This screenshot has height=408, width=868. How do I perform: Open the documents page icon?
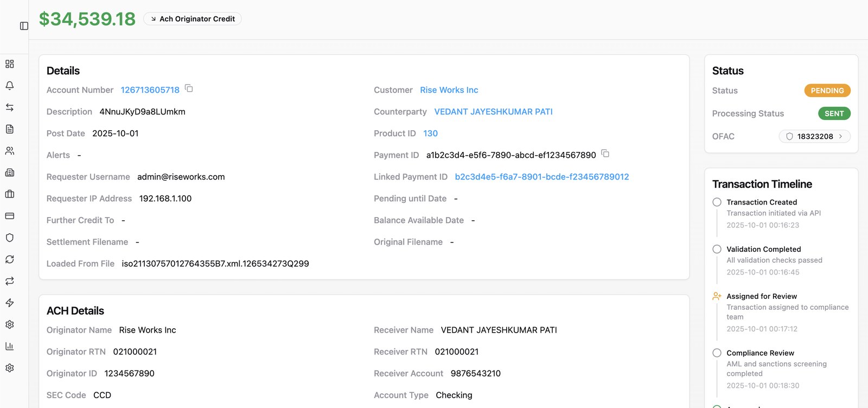(x=10, y=129)
